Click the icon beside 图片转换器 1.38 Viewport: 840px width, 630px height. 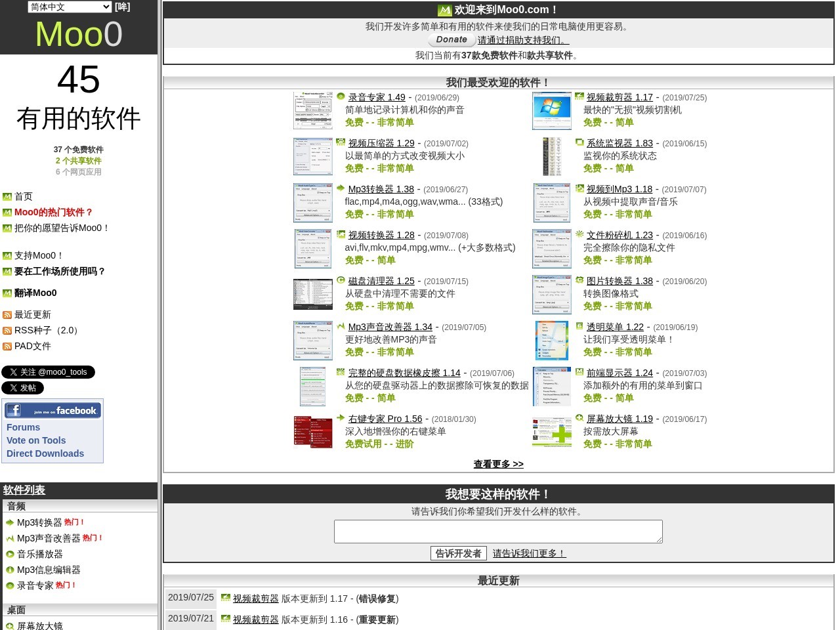tap(579, 280)
